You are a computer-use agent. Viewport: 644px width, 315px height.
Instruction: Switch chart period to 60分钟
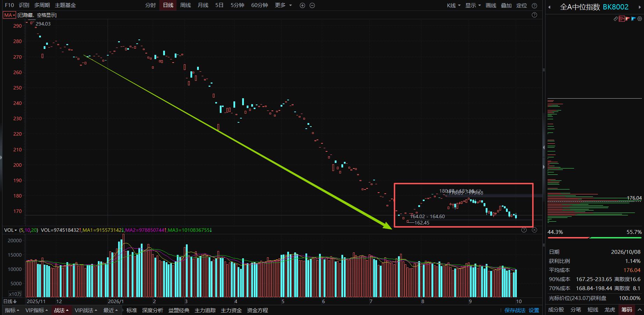260,5
